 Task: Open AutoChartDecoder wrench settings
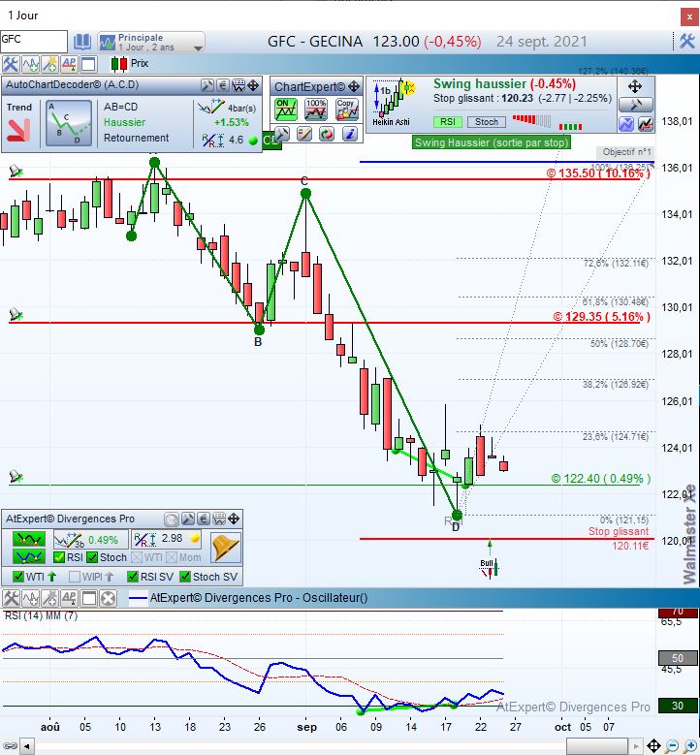[x=207, y=85]
